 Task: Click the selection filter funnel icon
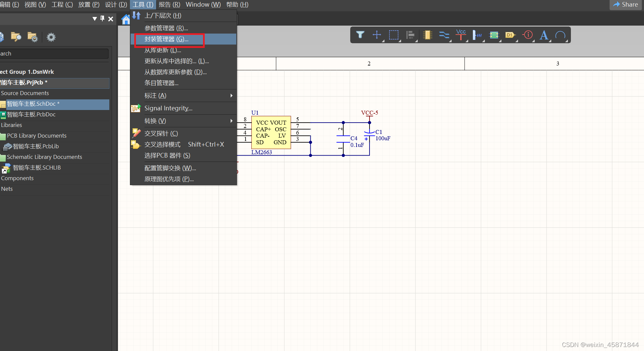click(x=360, y=35)
